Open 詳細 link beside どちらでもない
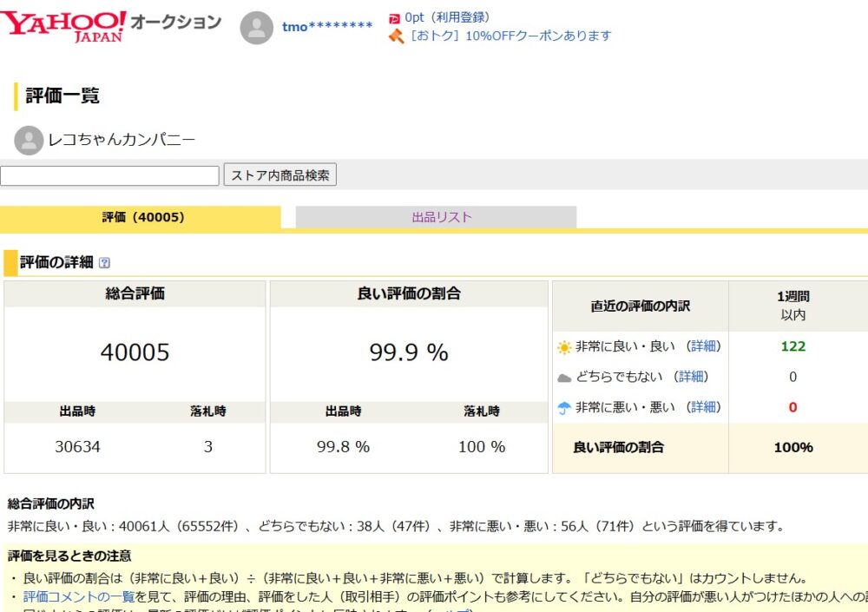The image size is (868, 612). coord(694,376)
